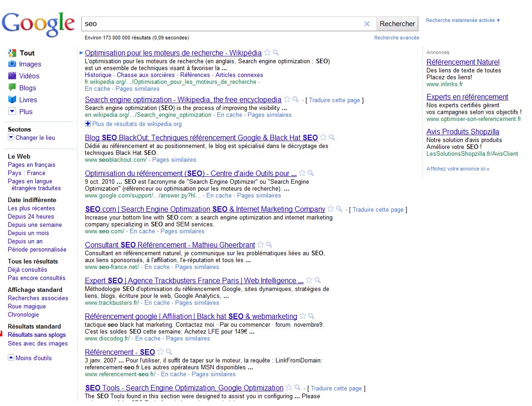Star the Blog SEO BlackOut result
This screenshot has height=406, width=532.
[323, 137]
